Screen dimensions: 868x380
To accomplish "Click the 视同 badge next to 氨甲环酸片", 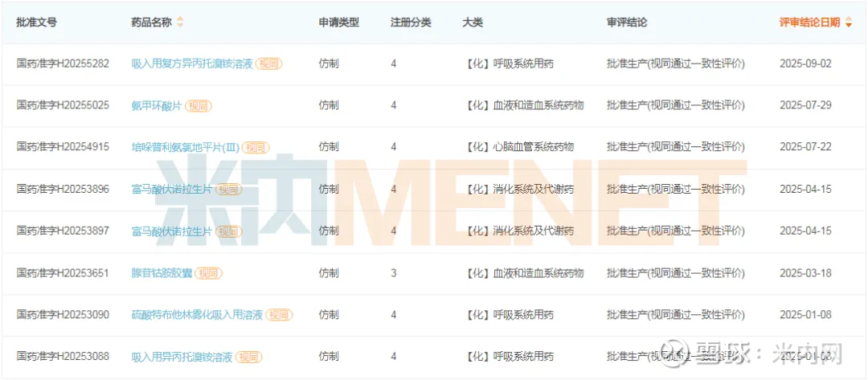I will click(x=199, y=106).
